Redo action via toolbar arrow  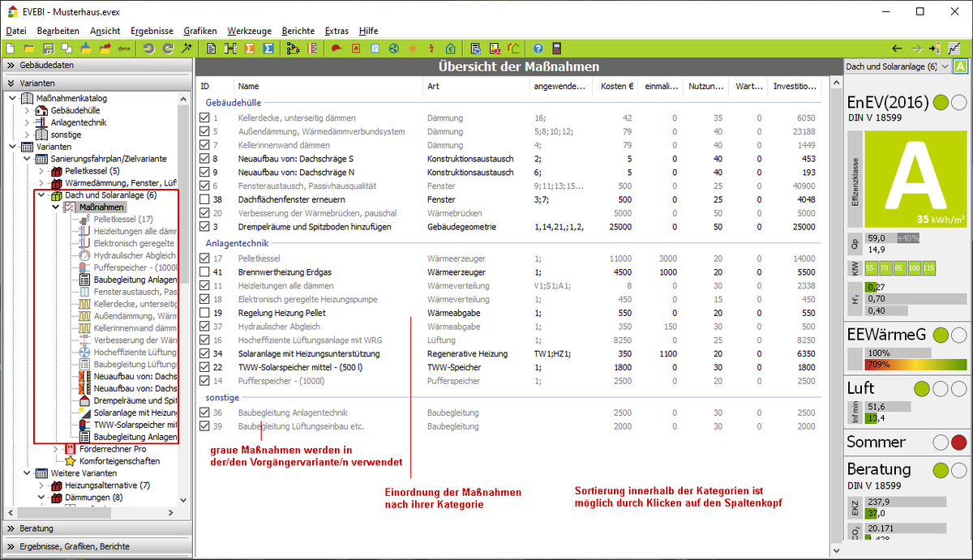168,49
